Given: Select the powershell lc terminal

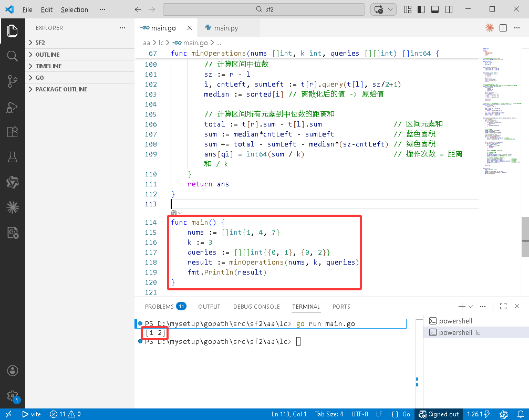Looking at the screenshot, I should coord(476,332).
